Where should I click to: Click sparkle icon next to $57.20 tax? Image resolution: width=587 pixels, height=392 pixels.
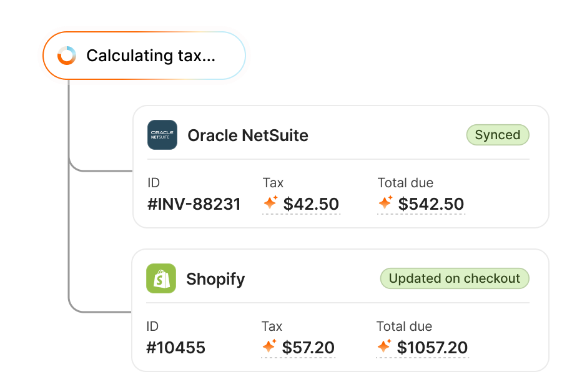tap(269, 346)
